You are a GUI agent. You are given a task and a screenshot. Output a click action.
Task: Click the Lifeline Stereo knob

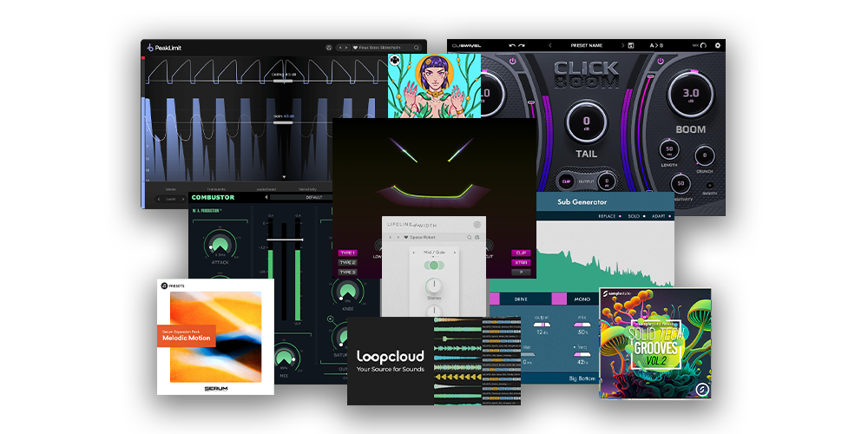pyautogui.click(x=434, y=286)
